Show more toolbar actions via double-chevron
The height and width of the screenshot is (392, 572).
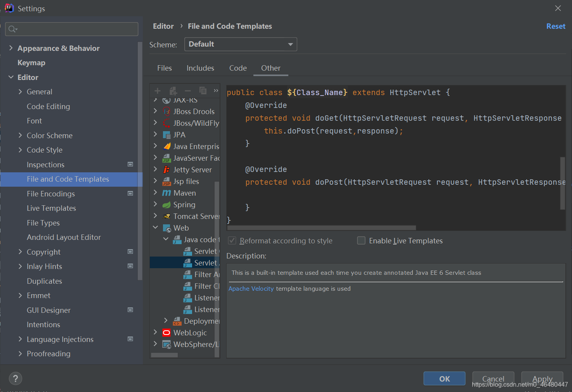216,90
